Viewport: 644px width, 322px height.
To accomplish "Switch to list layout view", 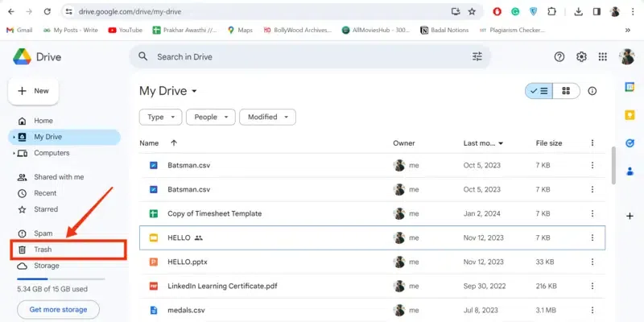I will 539,91.
